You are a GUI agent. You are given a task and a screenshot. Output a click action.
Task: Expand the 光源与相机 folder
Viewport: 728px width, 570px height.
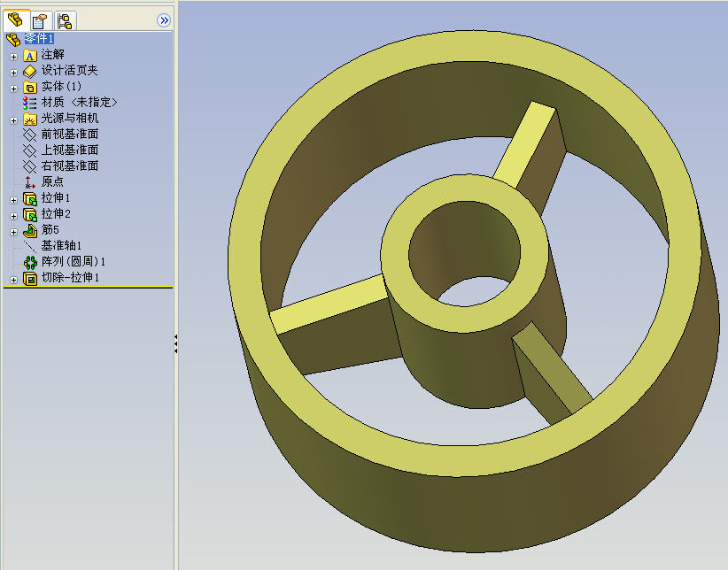pos(13,120)
